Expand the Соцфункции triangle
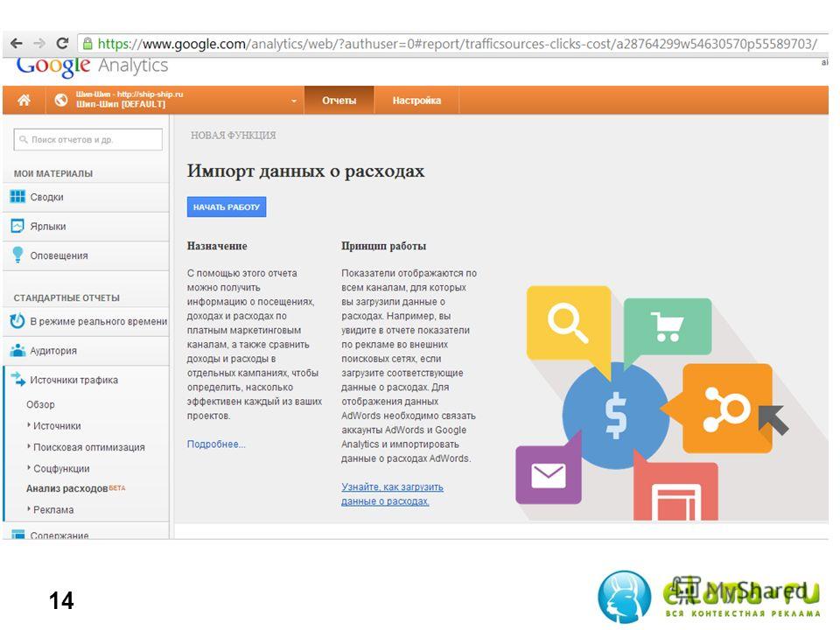Image resolution: width=840 pixels, height=630 pixels. coord(29,467)
